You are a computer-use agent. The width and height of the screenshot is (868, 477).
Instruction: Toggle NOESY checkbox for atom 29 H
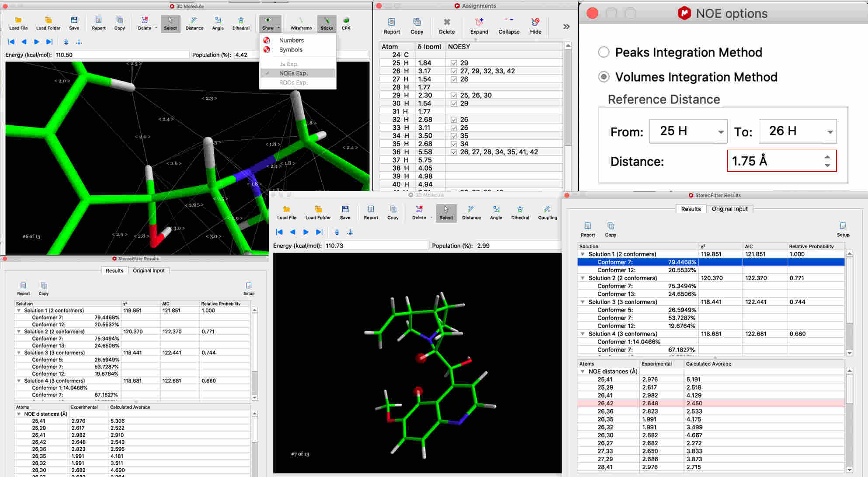pyautogui.click(x=454, y=95)
